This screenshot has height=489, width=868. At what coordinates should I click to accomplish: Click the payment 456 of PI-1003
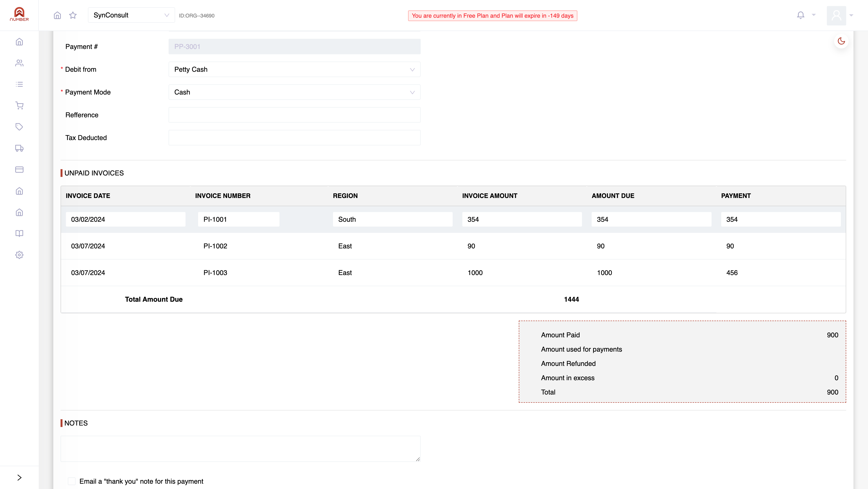732,273
